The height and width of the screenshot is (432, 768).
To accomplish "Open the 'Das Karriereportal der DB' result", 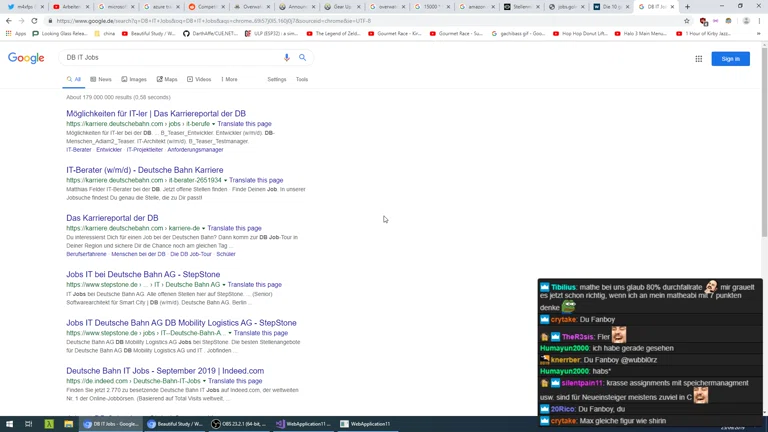I will 112,218.
